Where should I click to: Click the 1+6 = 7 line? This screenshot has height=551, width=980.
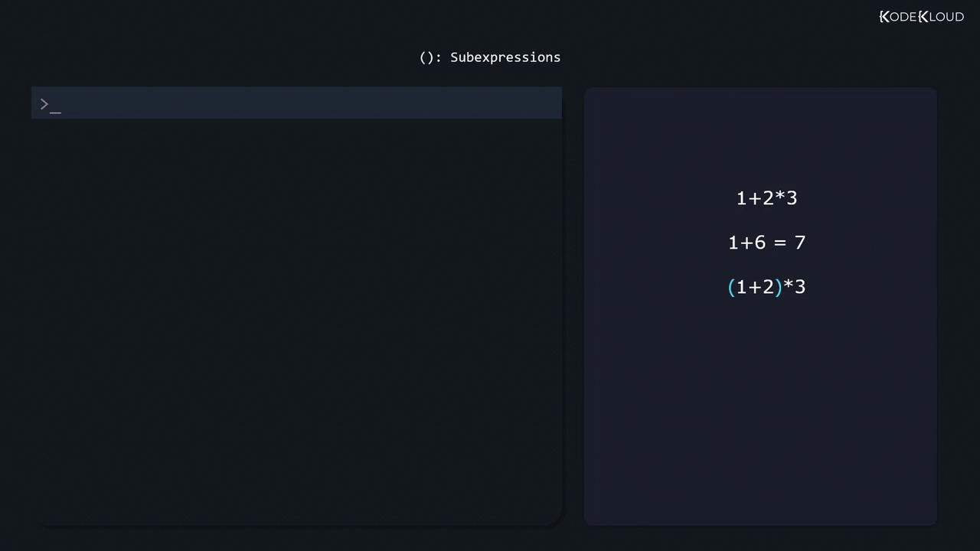click(766, 243)
